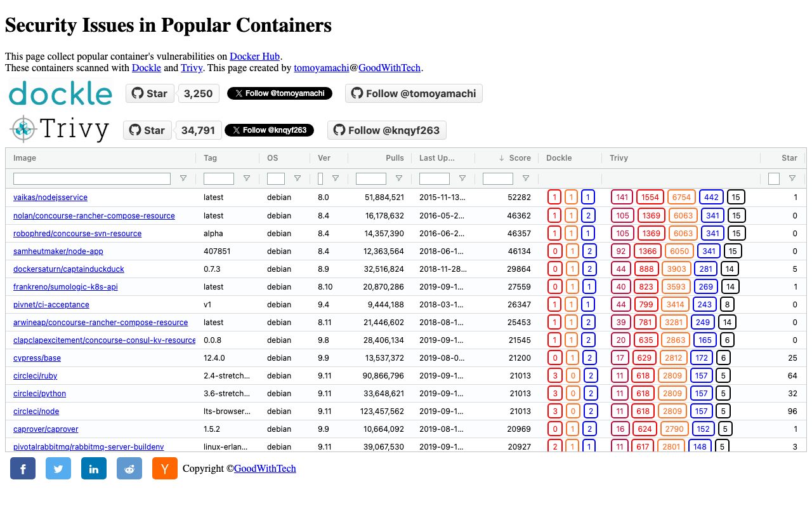The height and width of the screenshot is (508, 812).
Task: Click Trivy badge 172 in cypress/base row
Action: pyautogui.click(x=701, y=358)
